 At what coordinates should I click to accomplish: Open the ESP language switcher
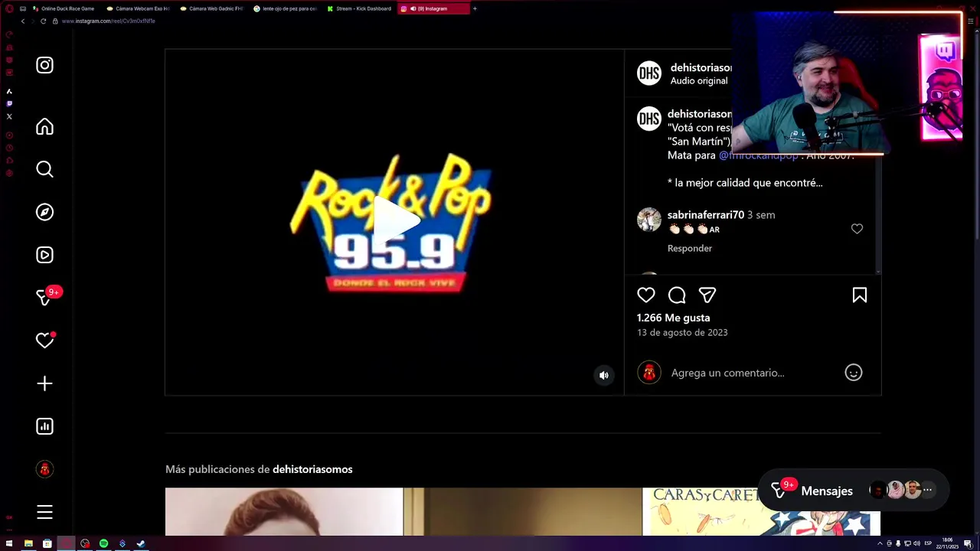point(929,543)
